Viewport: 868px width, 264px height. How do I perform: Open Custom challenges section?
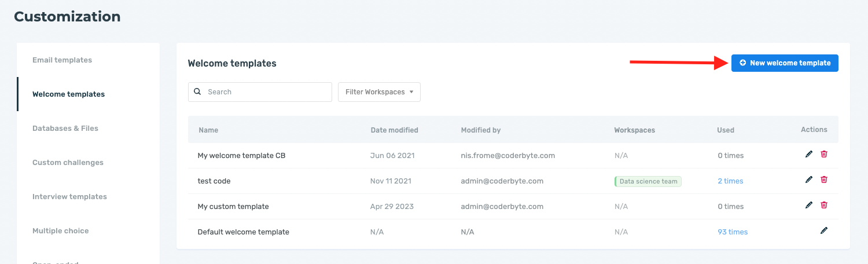(68, 162)
